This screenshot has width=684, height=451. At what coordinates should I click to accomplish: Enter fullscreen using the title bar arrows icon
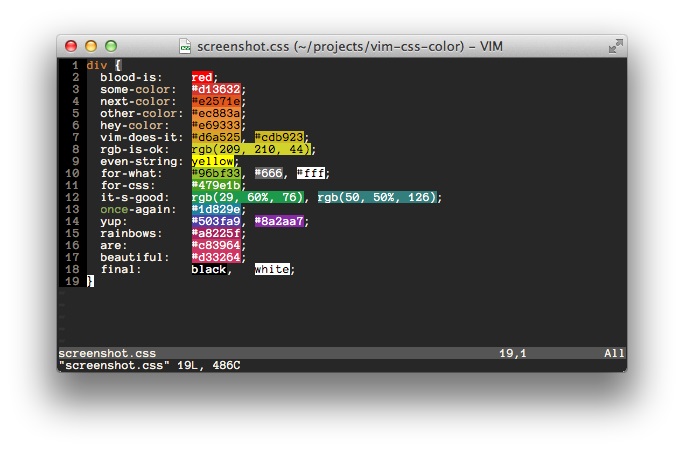coord(615,46)
